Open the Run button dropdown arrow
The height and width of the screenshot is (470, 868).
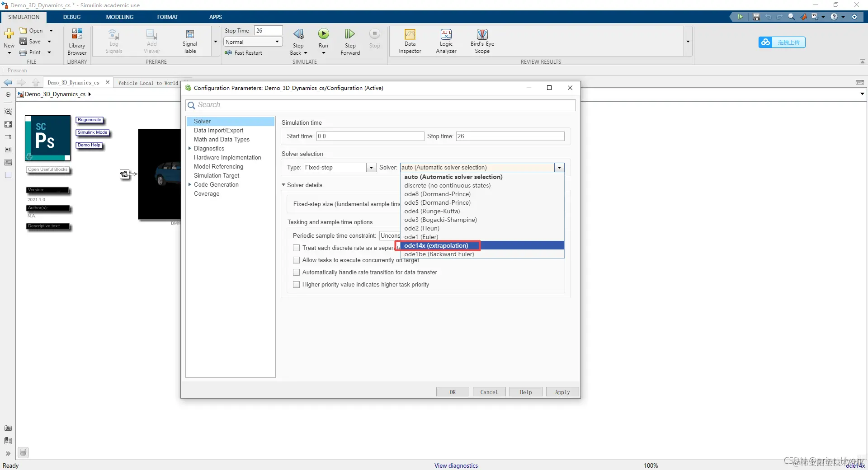324,53
